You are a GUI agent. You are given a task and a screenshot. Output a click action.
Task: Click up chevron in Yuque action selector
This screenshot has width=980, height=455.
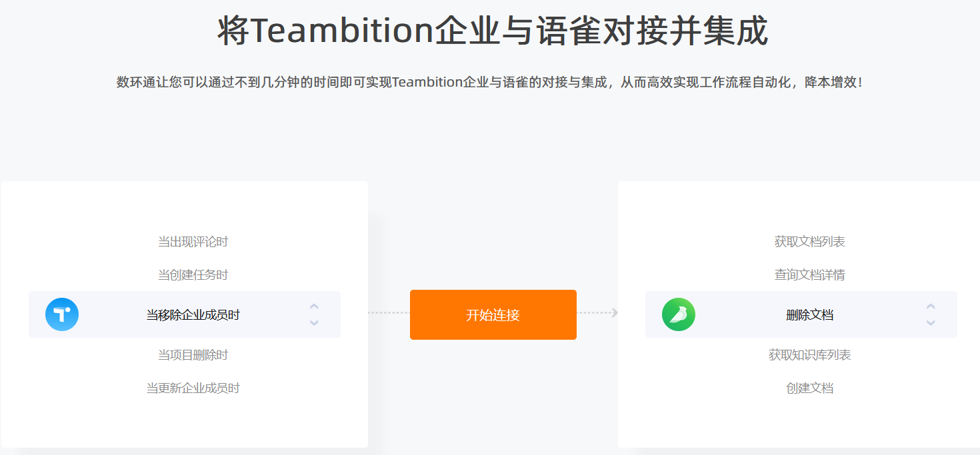(931, 306)
